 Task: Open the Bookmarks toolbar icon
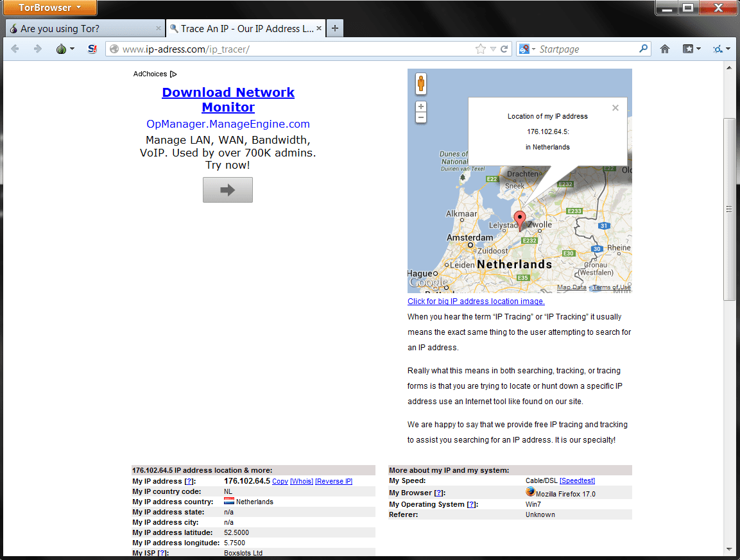(x=688, y=49)
